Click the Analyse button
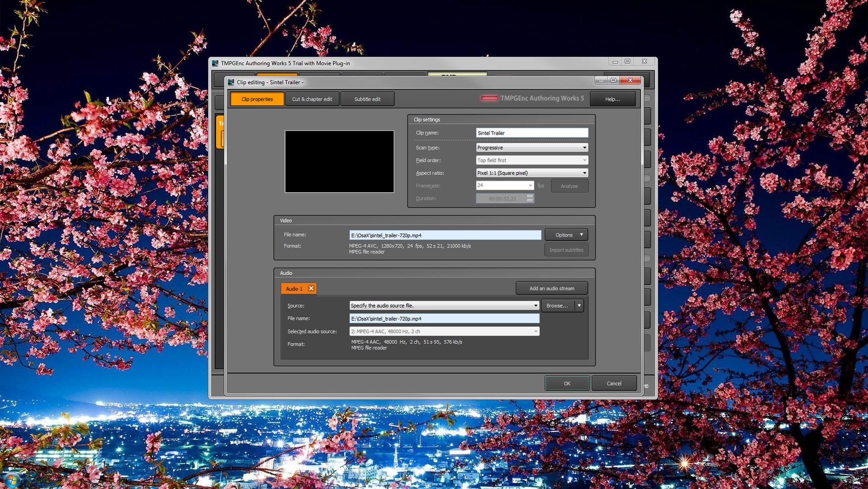The image size is (868, 489). pos(569,186)
